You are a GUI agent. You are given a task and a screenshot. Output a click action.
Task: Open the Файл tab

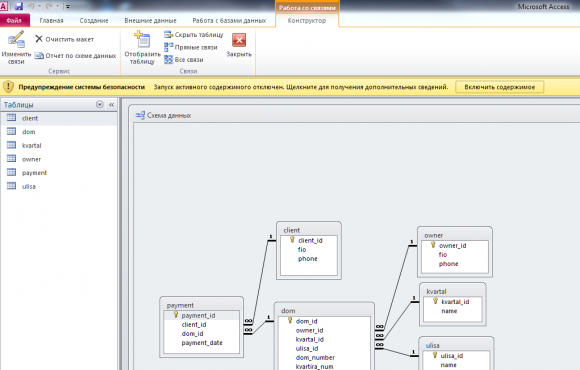[14, 20]
